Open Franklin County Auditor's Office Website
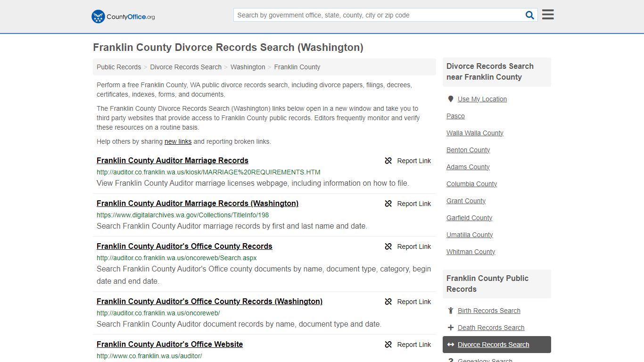The image size is (644, 362). [x=170, y=344]
